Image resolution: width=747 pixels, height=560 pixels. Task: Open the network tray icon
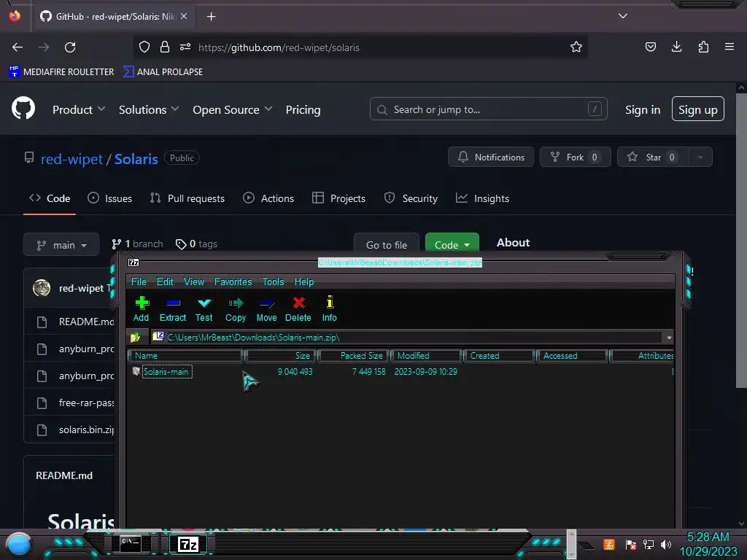coord(649,544)
